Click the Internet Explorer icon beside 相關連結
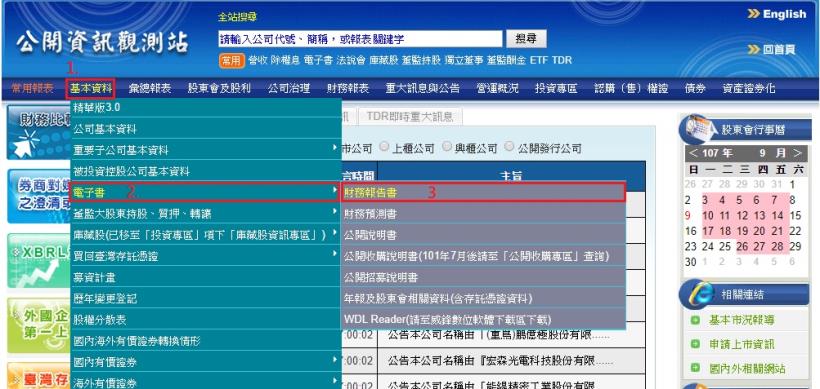 697,294
